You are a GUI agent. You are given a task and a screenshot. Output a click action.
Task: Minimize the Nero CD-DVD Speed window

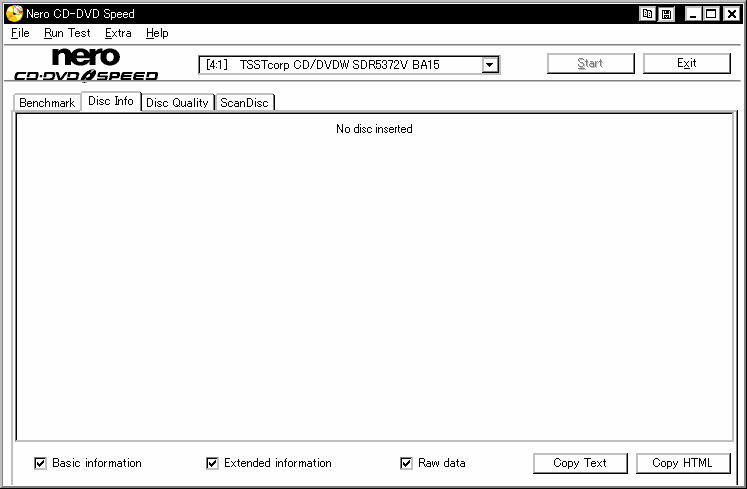[693, 14]
